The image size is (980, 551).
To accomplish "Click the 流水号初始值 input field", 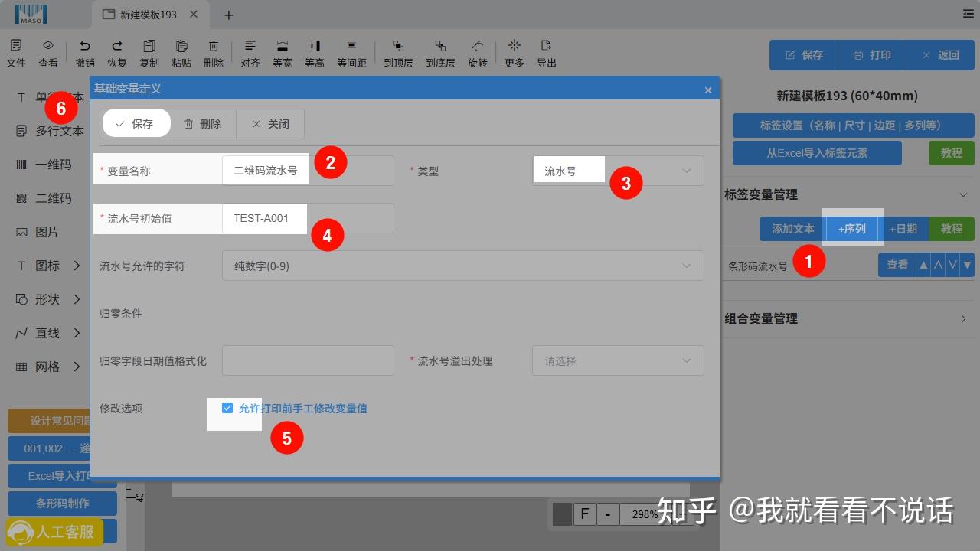I will [x=308, y=218].
